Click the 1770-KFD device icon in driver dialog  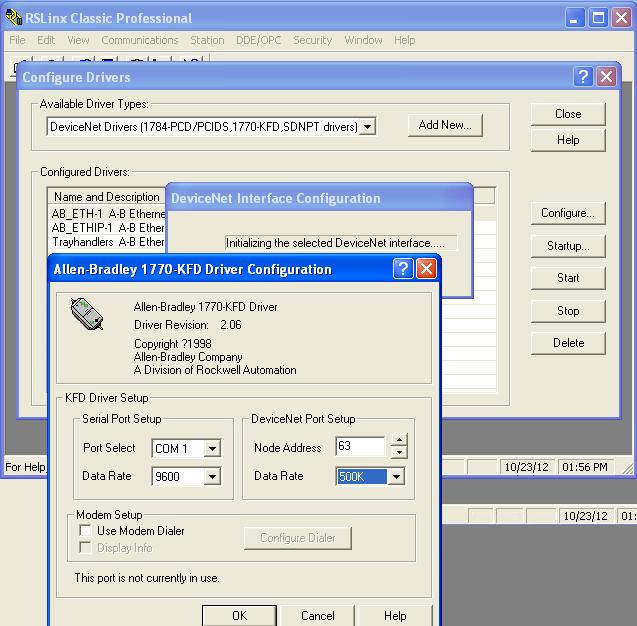click(87, 314)
